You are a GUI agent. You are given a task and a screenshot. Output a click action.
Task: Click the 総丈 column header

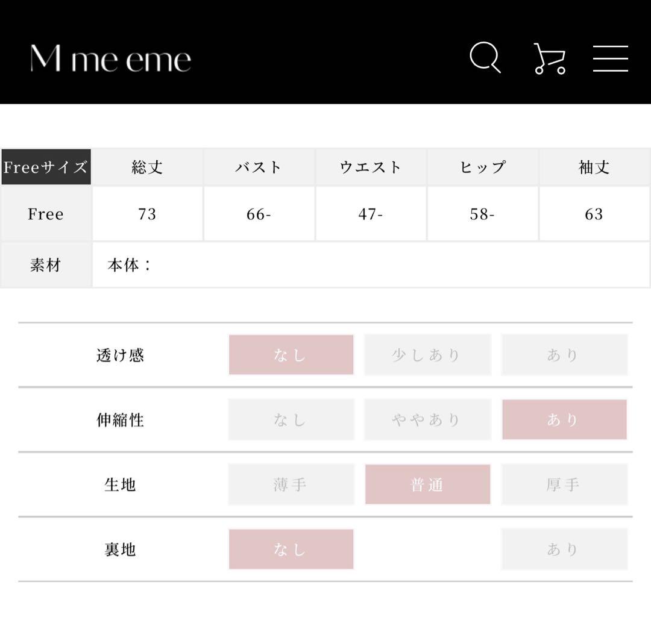pyautogui.click(x=148, y=167)
